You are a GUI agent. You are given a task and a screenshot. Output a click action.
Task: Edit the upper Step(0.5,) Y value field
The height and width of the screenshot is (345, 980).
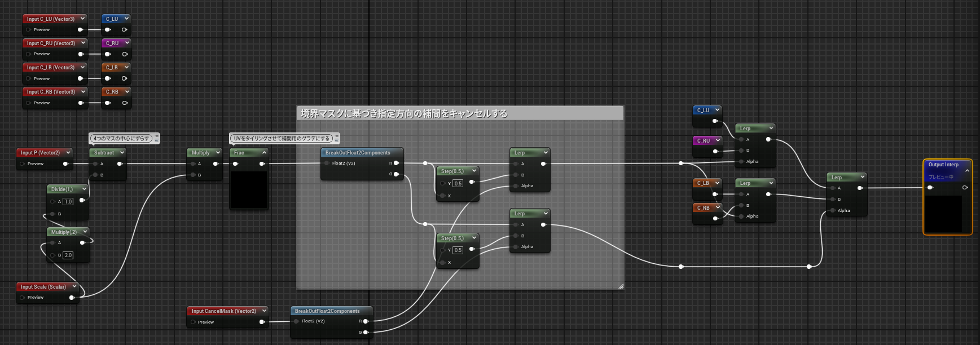pyautogui.click(x=458, y=183)
